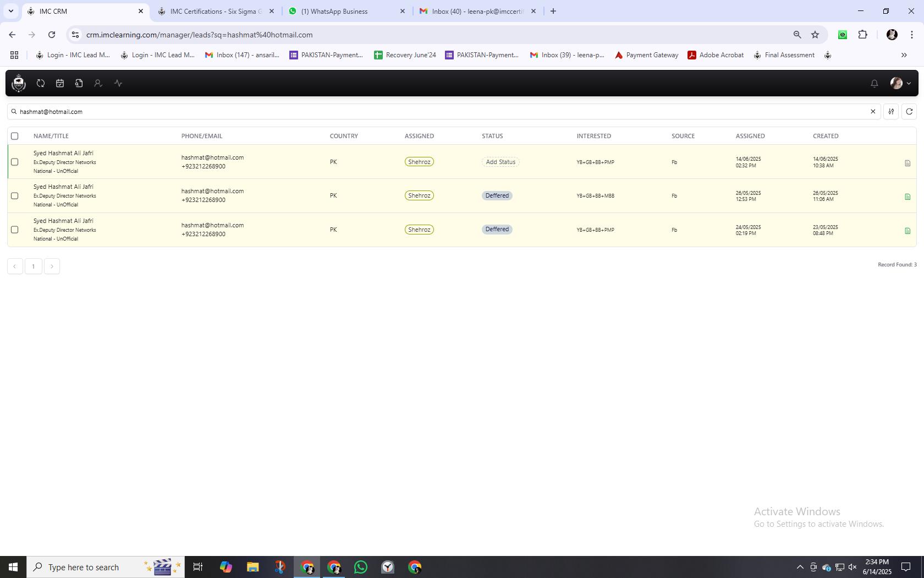Select page 1 in pagination
The width and height of the screenshot is (924, 578).
tap(34, 266)
